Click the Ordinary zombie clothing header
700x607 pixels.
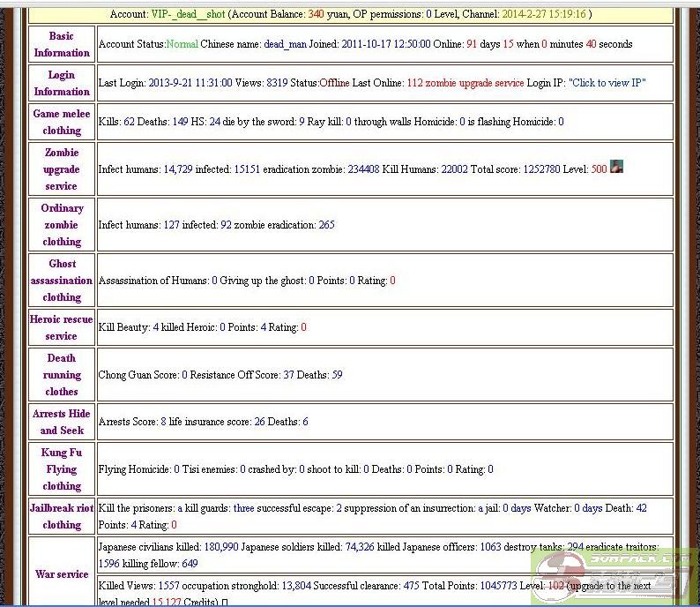coord(62,224)
